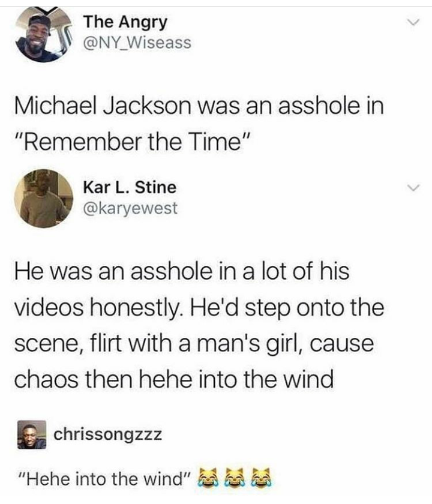Viewport: 432px width, 504px height.
Task: Open chrissongzzz's small avatar
Action: [31, 434]
